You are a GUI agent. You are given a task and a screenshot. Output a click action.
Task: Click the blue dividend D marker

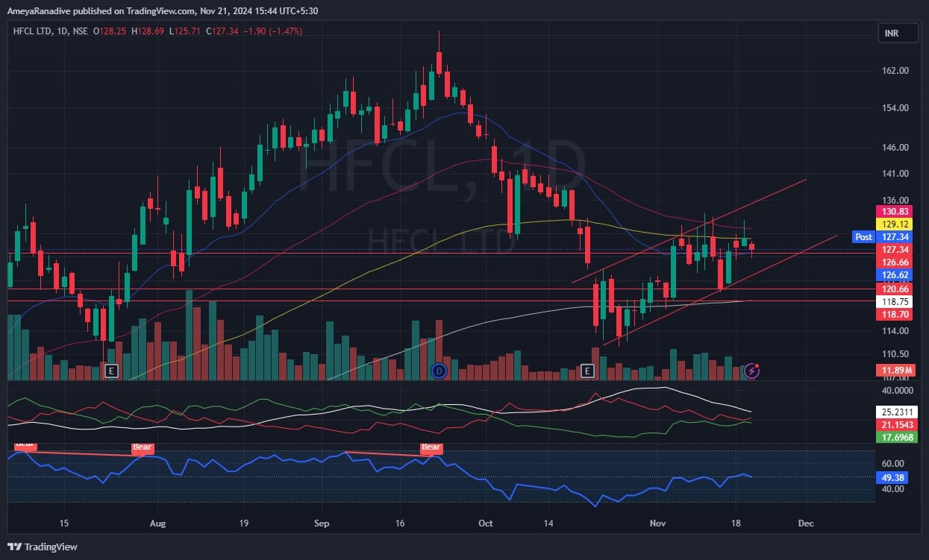tap(439, 371)
